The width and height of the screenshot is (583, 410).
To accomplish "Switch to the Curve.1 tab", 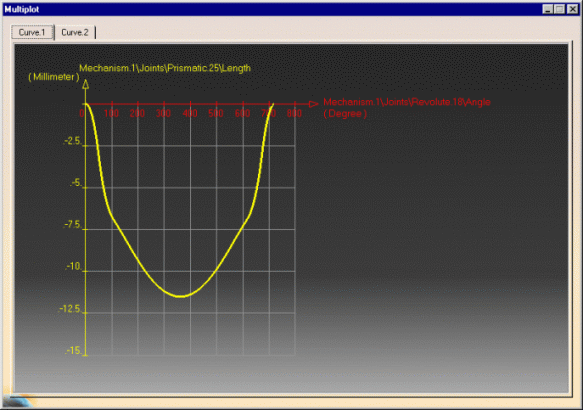I will coord(32,32).
